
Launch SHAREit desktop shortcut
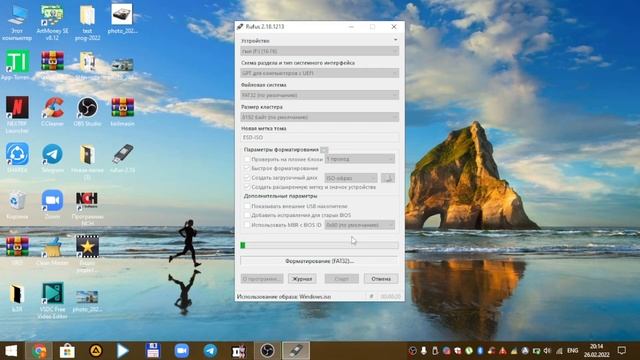(17, 158)
